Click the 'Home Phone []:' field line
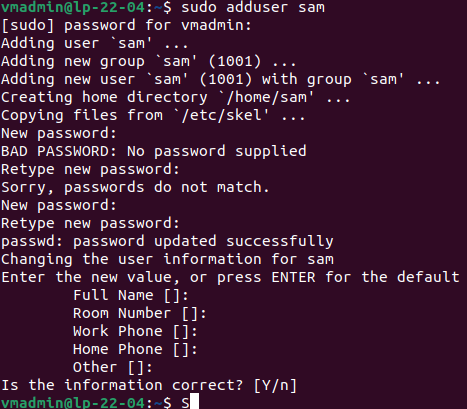The image size is (467, 409). (x=135, y=349)
